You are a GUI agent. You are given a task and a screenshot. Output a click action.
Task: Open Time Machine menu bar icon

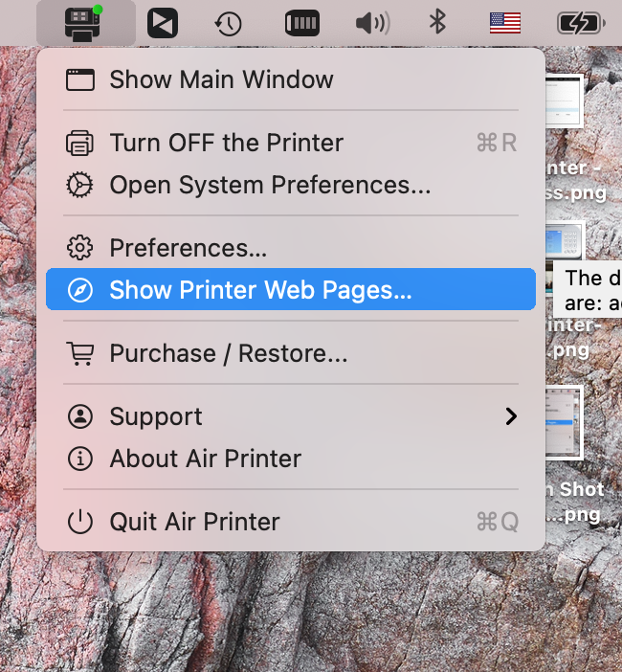pyautogui.click(x=228, y=24)
